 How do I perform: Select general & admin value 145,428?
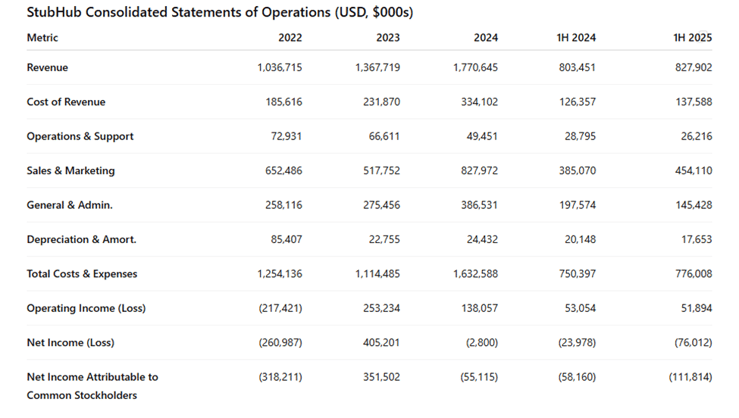coord(693,205)
